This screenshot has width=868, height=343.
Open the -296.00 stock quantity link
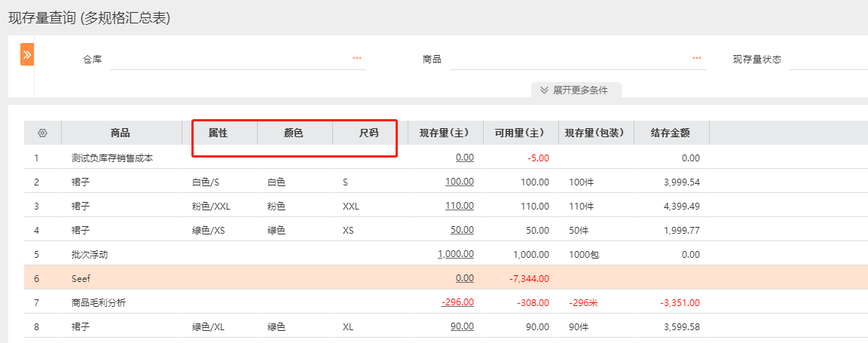coord(457,302)
